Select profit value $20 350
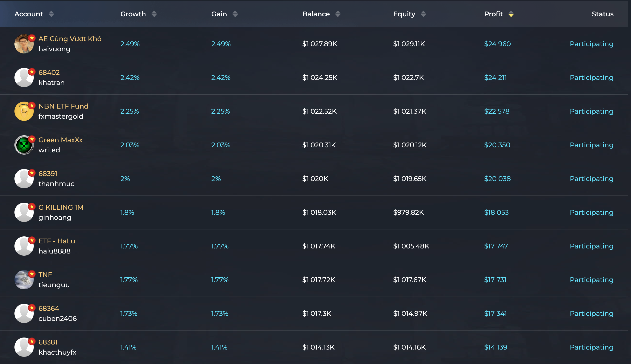Image resolution: width=631 pixels, height=364 pixels. [x=497, y=145]
